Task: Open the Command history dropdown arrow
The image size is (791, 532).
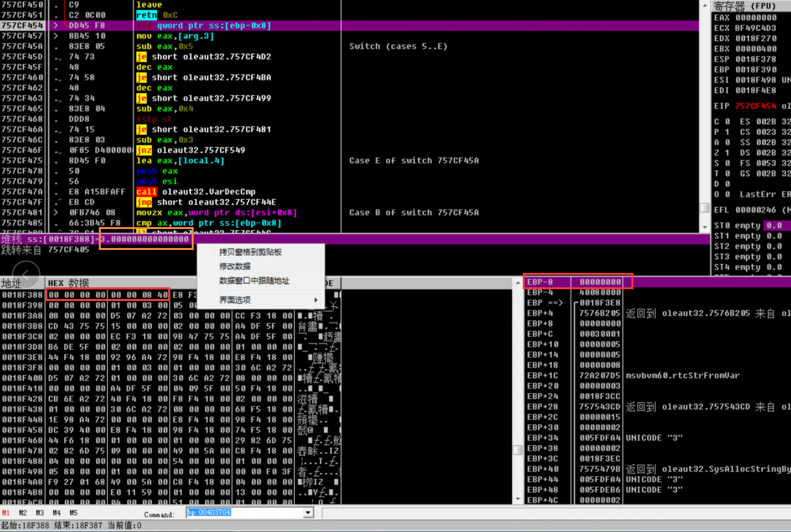Action: tap(309, 513)
